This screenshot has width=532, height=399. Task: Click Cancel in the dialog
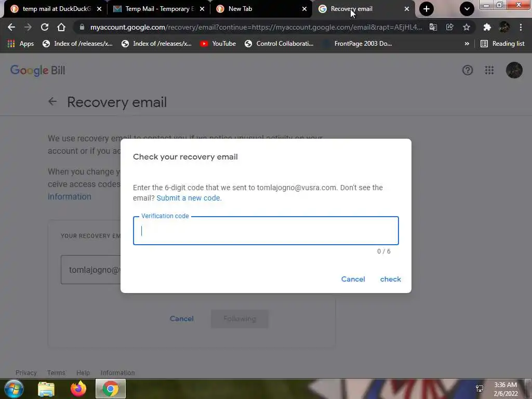(353, 279)
